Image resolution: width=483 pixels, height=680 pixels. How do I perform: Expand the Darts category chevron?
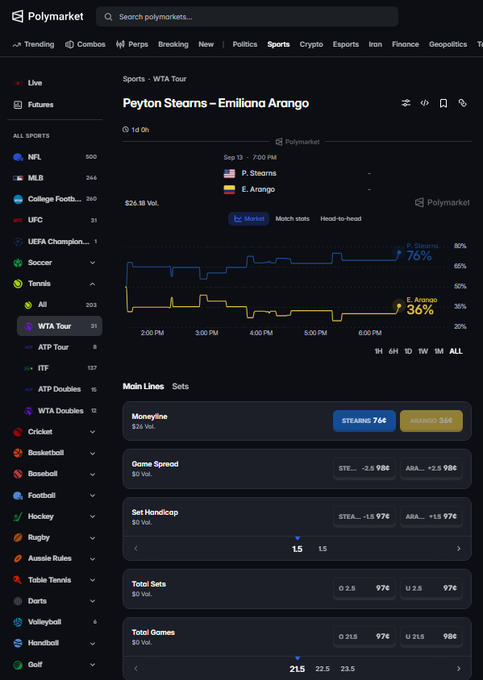click(92, 601)
